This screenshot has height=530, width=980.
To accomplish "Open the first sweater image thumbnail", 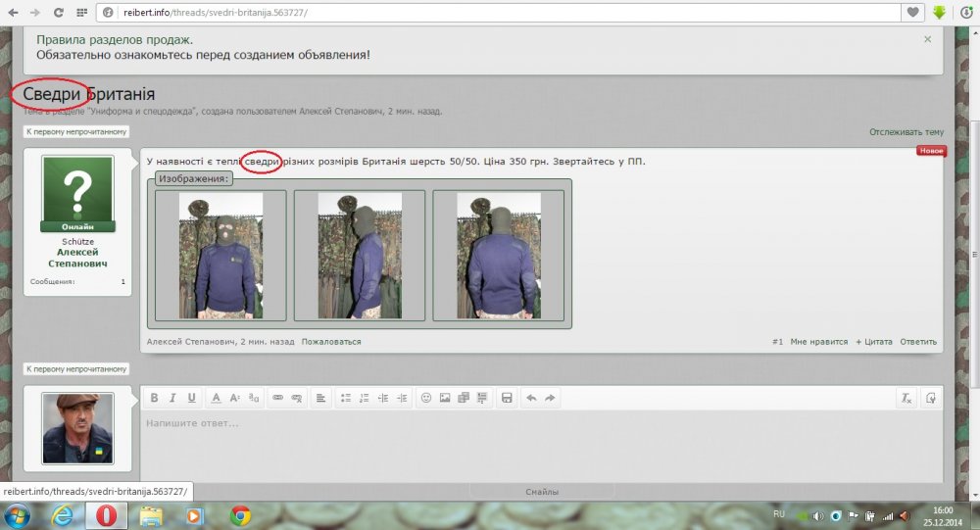I will tap(220, 255).
